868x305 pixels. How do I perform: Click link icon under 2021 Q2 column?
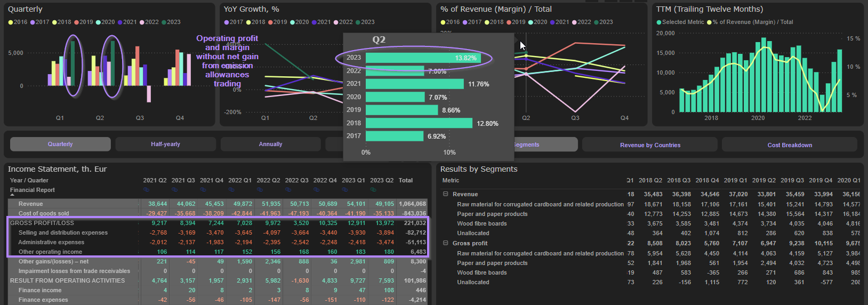(x=146, y=190)
